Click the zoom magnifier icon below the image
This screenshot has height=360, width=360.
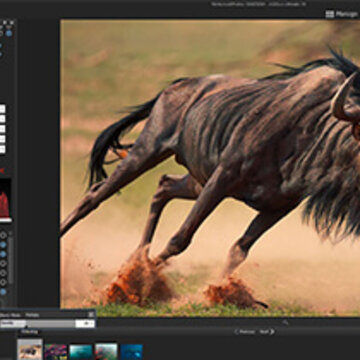(x=285, y=322)
